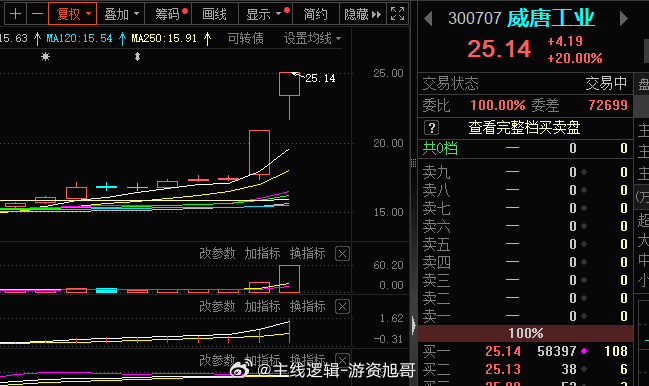Click the stock code 300707

tap(475, 19)
